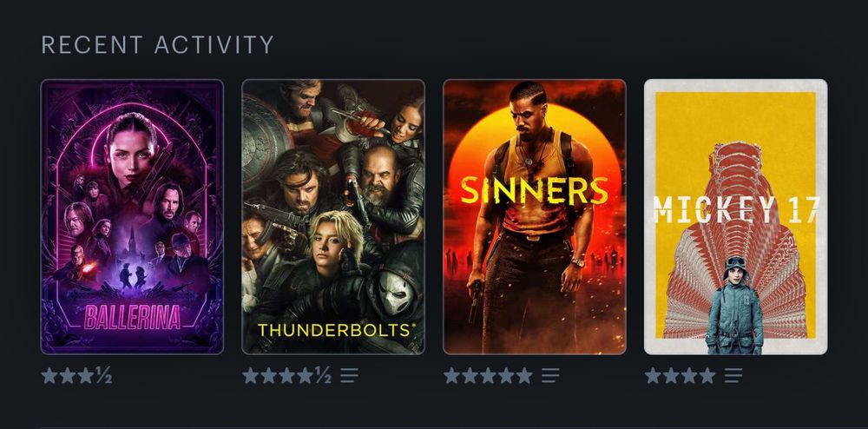Click the half-star symbol under Thunderbolts
The height and width of the screenshot is (429, 868).
tap(323, 376)
